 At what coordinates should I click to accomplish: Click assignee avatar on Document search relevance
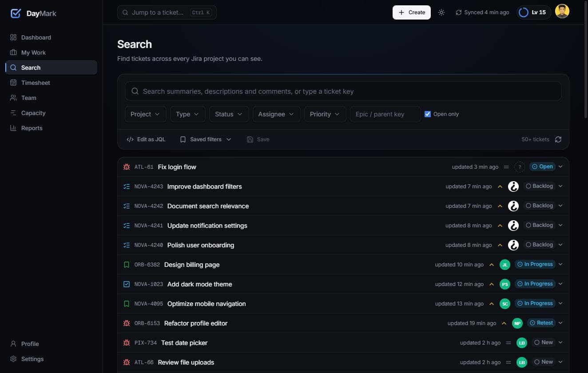click(x=513, y=206)
